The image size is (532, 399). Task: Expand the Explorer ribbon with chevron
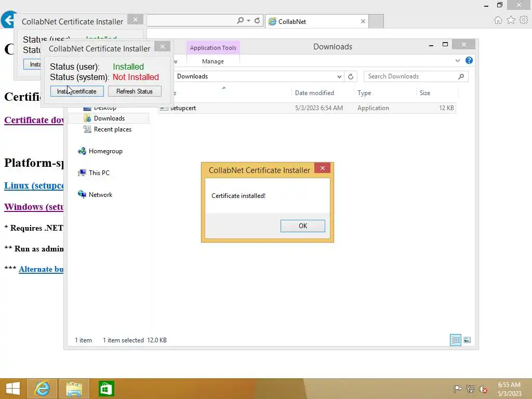pos(458,60)
